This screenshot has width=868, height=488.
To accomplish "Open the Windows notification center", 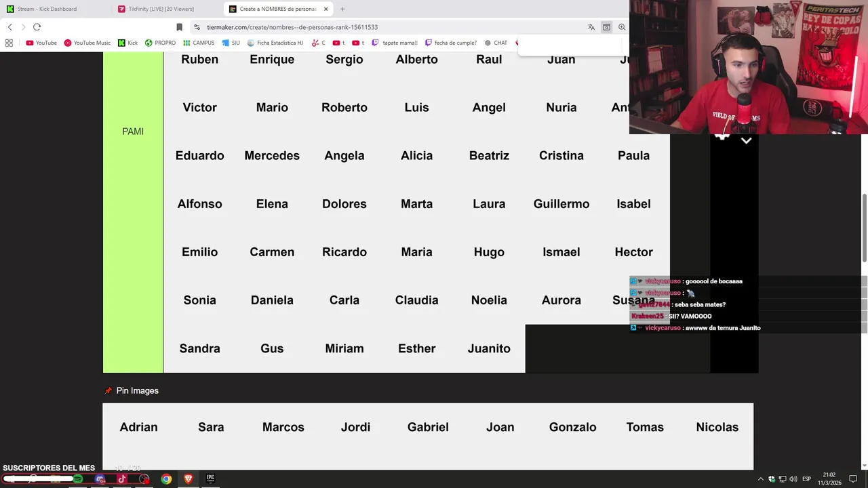I will tap(853, 479).
